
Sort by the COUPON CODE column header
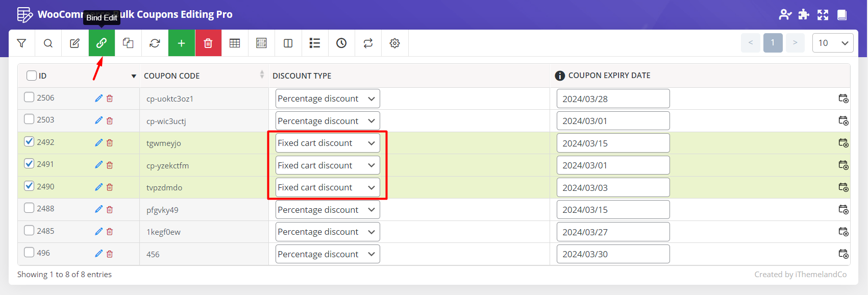click(x=172, y=76)
